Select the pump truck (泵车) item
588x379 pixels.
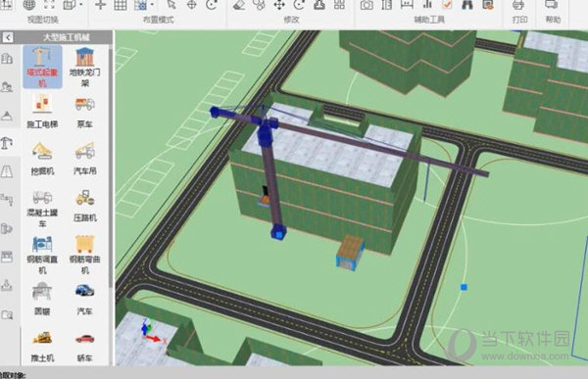tap(84, 112)
